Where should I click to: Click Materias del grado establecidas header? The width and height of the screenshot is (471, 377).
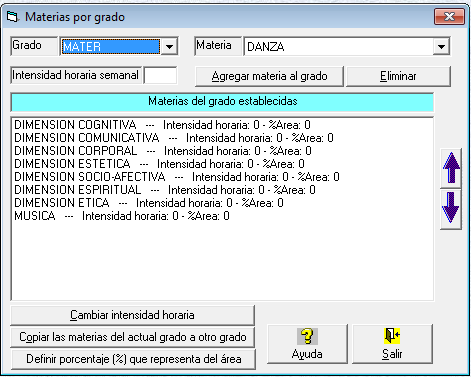pyautogui.click(x=222, y=102)
